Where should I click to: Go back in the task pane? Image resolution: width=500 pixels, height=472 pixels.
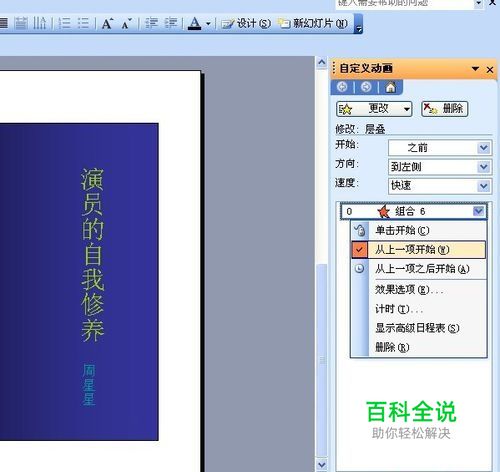342,87
